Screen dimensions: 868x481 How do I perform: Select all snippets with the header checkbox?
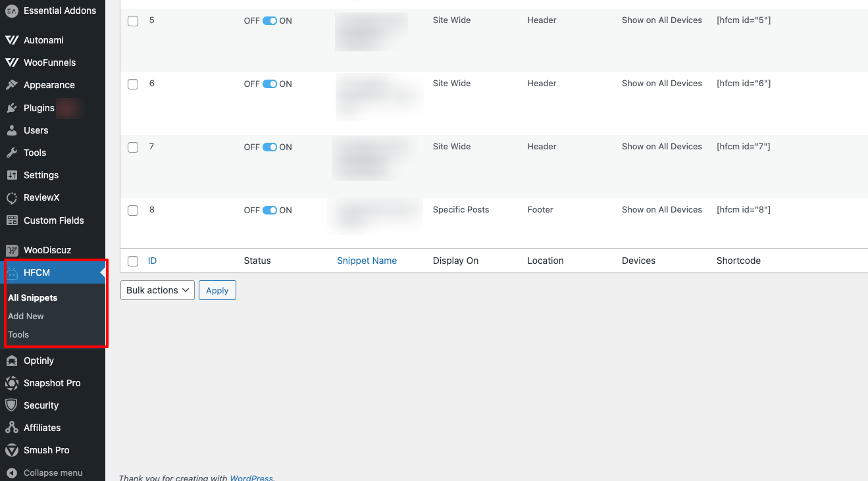pos(132,261)
